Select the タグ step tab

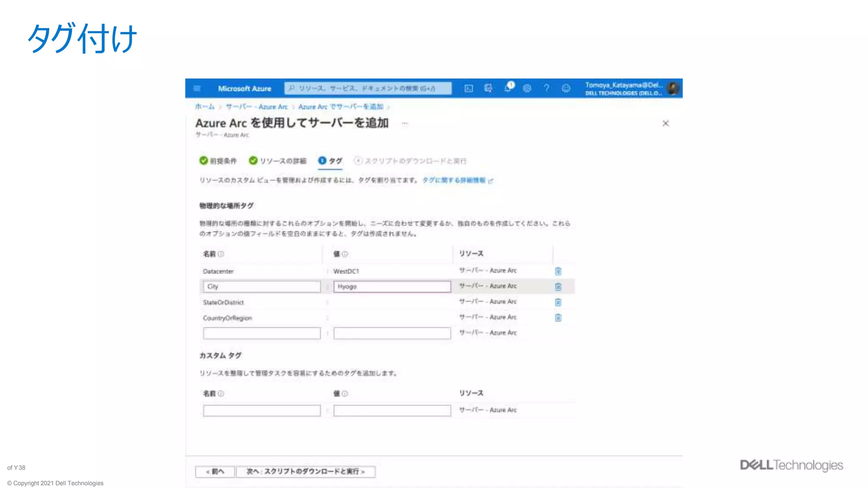(330, 161)
